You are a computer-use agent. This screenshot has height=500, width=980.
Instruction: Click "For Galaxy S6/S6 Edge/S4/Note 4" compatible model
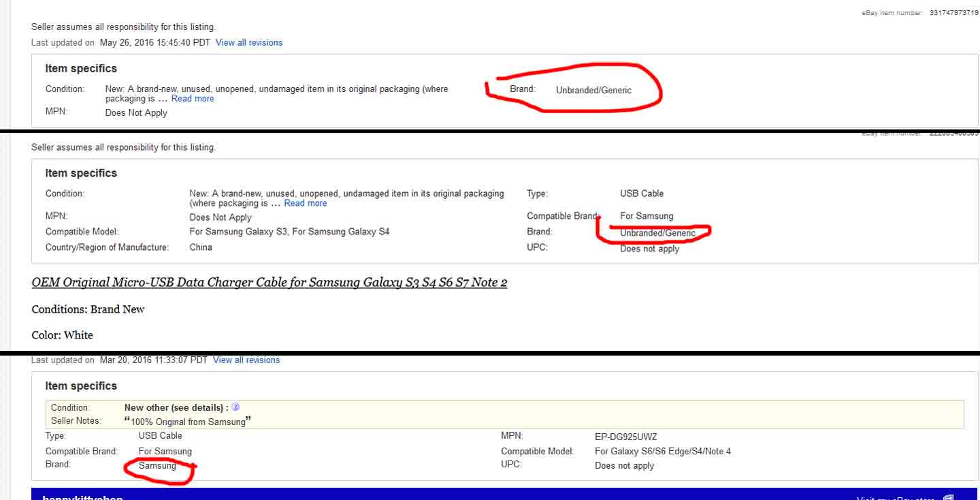pyautogui.click(x=663, y=451)
